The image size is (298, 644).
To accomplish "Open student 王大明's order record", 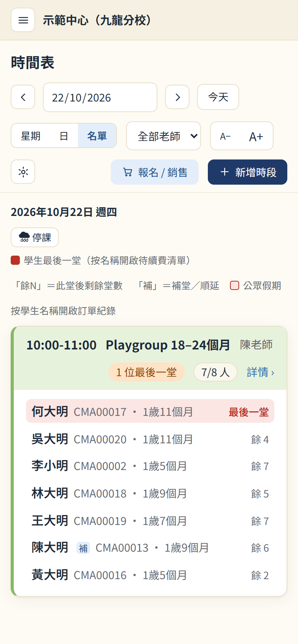I will pos(50,520).
